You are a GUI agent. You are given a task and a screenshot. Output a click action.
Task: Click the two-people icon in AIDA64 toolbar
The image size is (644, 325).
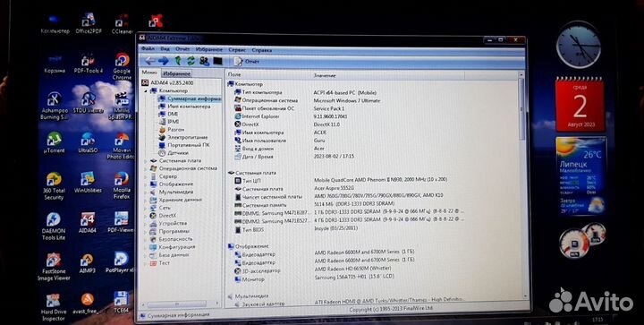point(204,61)
